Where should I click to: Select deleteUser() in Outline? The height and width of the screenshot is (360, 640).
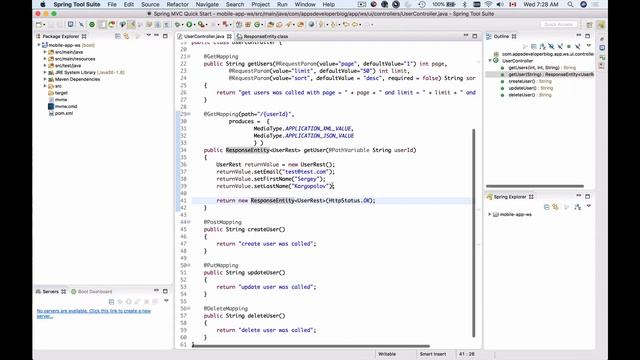(x=530, y=95)
